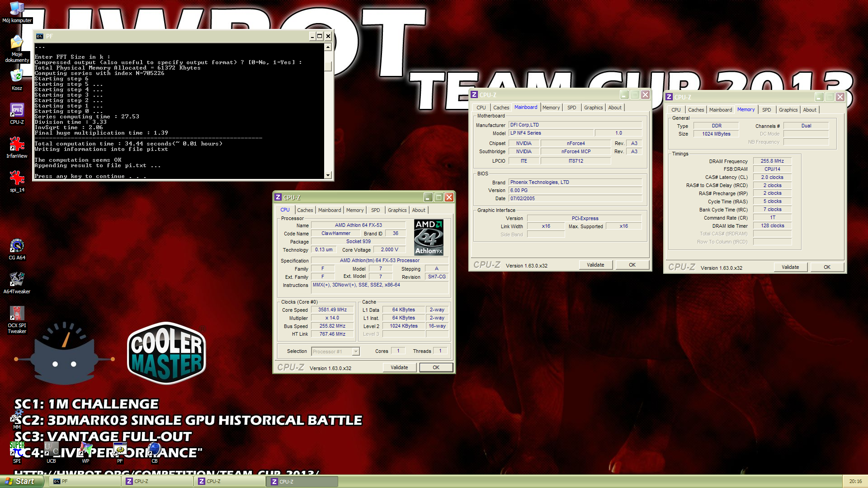Open Memory tab in the CPU window
868x488 pixels.
tap(355, 210)
